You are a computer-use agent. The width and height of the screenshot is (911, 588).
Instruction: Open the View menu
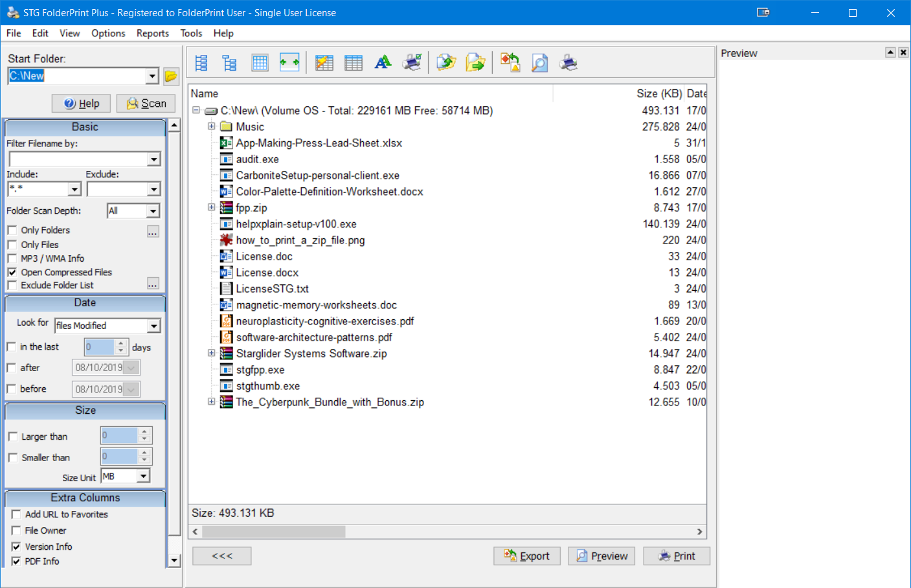coord(70,33)
